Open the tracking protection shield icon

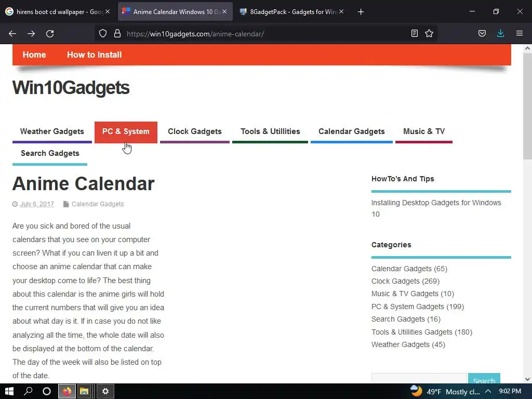coord(103,34)
